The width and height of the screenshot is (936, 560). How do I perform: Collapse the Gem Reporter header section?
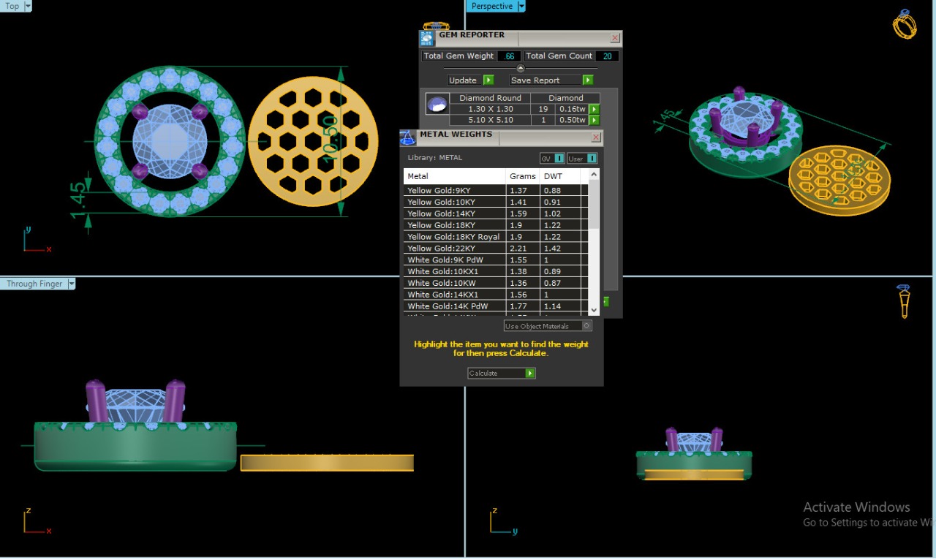point(521,68)
